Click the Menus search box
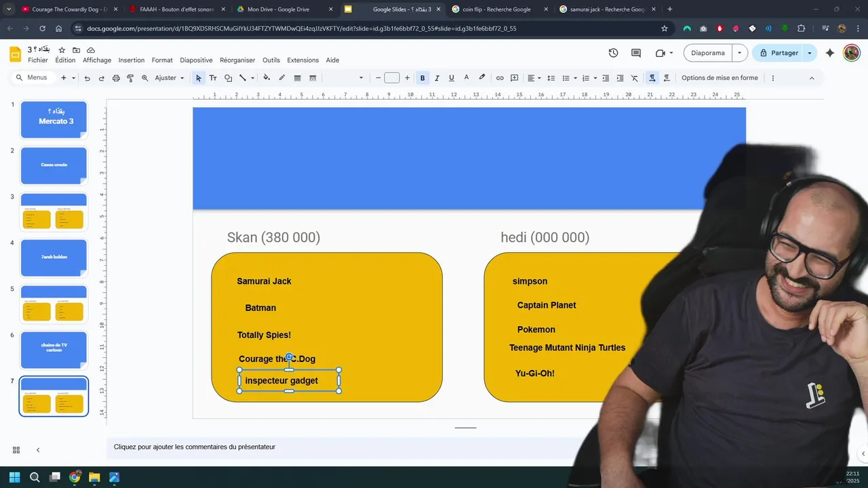Viewport: 868px width, 488px height. [x=33, y=78]
